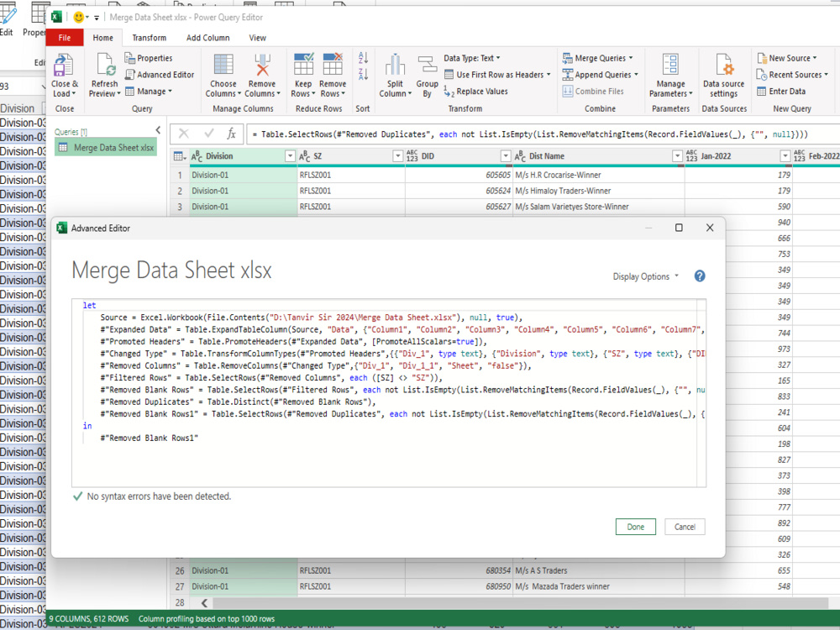This screenshot has height=630, width=840.
Task: Click the Quick Access toolbar dropdown arrow
Action: click(97, 17)
